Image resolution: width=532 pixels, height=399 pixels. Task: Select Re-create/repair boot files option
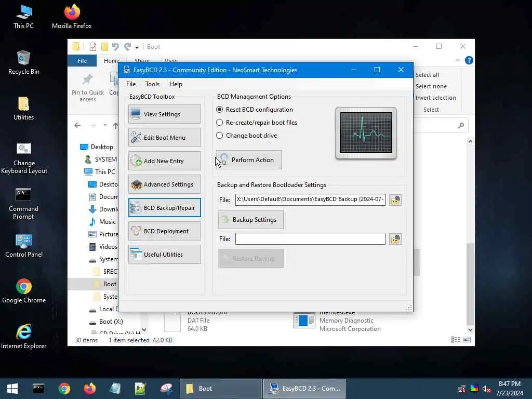[257, 123]
